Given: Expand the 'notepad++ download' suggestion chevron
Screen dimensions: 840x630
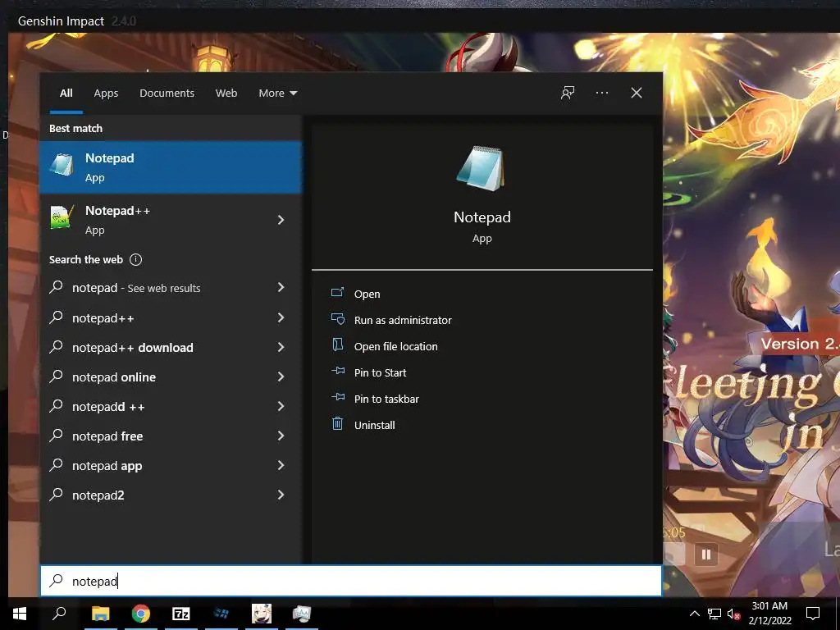Looking at the screenshot, I should pyautogui.click(x=281, y=347).
